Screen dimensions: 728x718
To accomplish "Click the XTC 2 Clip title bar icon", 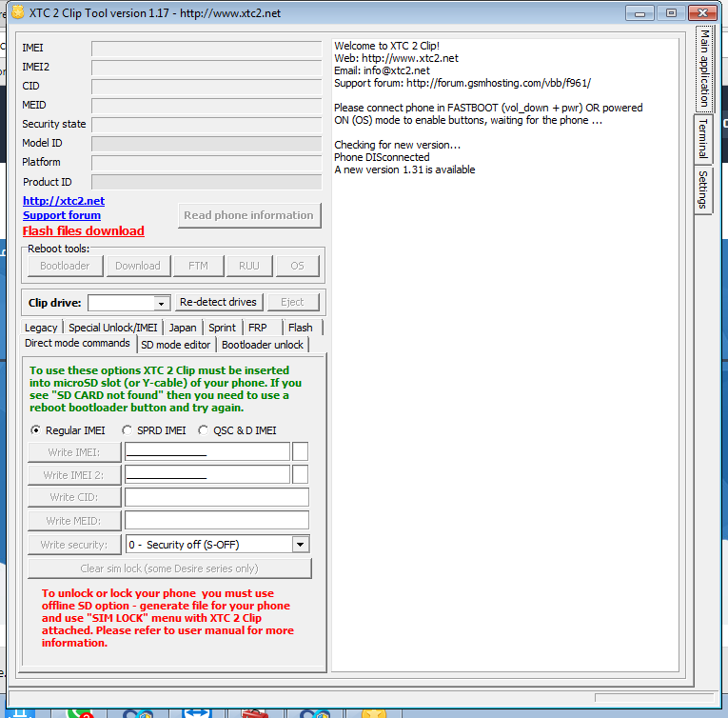I will point(18,12).
